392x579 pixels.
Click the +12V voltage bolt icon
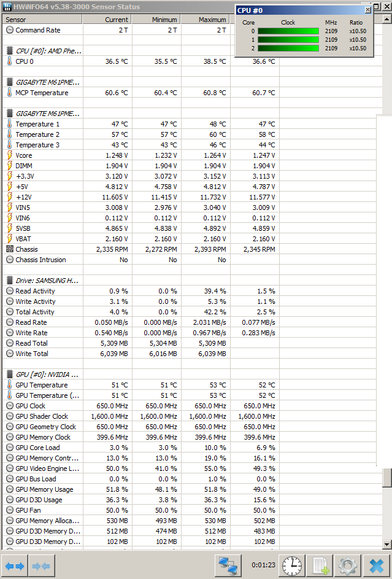pos(10,197)
